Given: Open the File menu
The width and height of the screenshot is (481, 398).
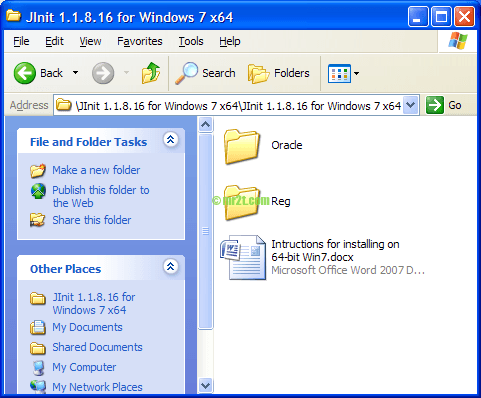Looking at the screenshot, I should [x=21, y=41].
